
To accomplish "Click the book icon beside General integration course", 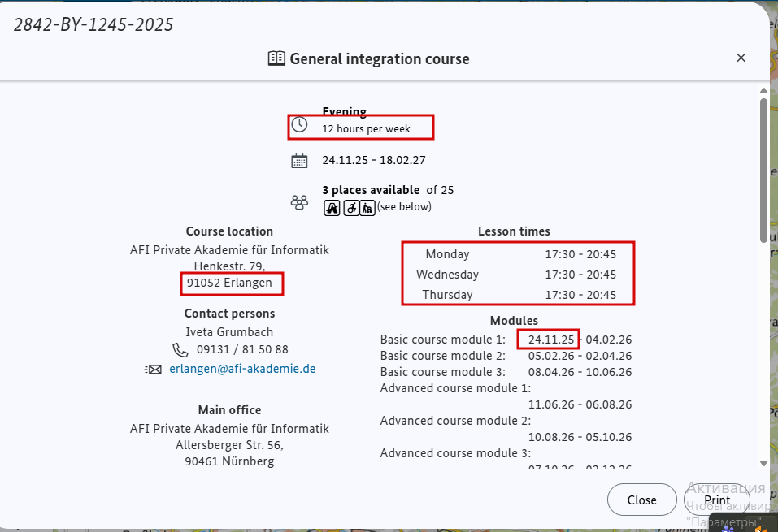I will [276, 58].
